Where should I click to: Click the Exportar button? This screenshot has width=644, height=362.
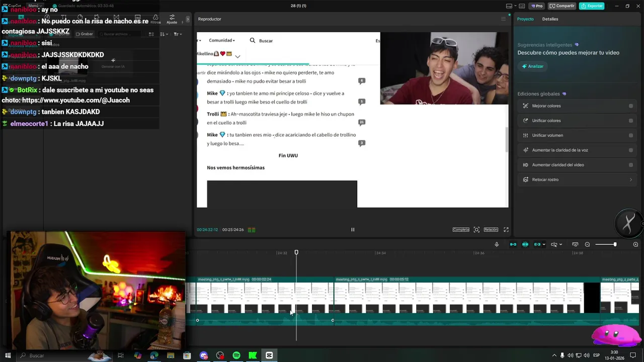(592, 6)
